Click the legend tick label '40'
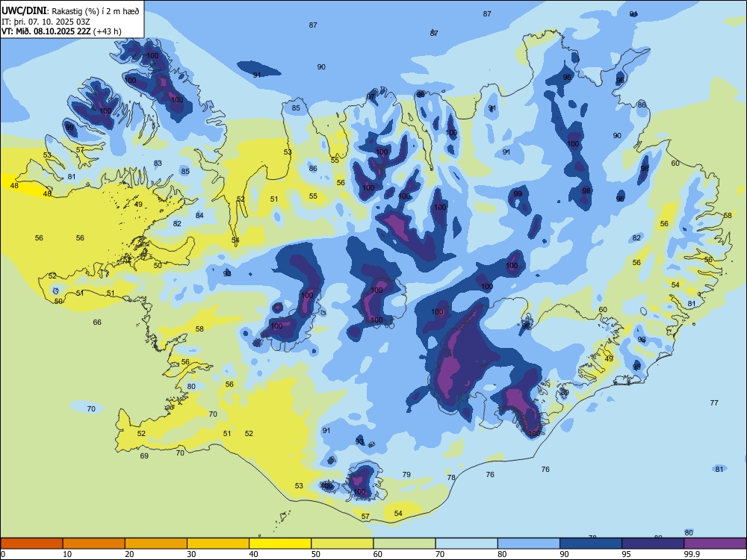The image size is (747, 560). pyautogui.click(x=253, y=554)
